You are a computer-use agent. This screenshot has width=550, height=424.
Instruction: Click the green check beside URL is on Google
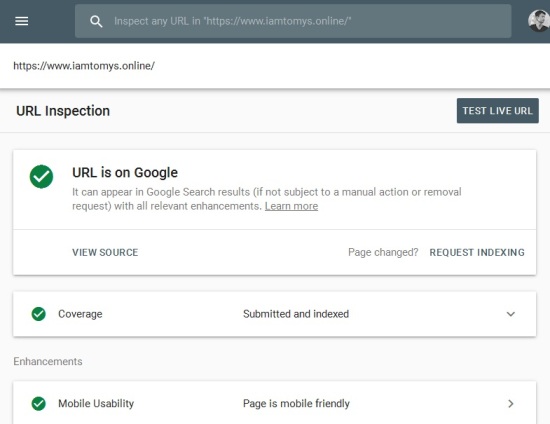pyautogui.click(x=41, y=176)
